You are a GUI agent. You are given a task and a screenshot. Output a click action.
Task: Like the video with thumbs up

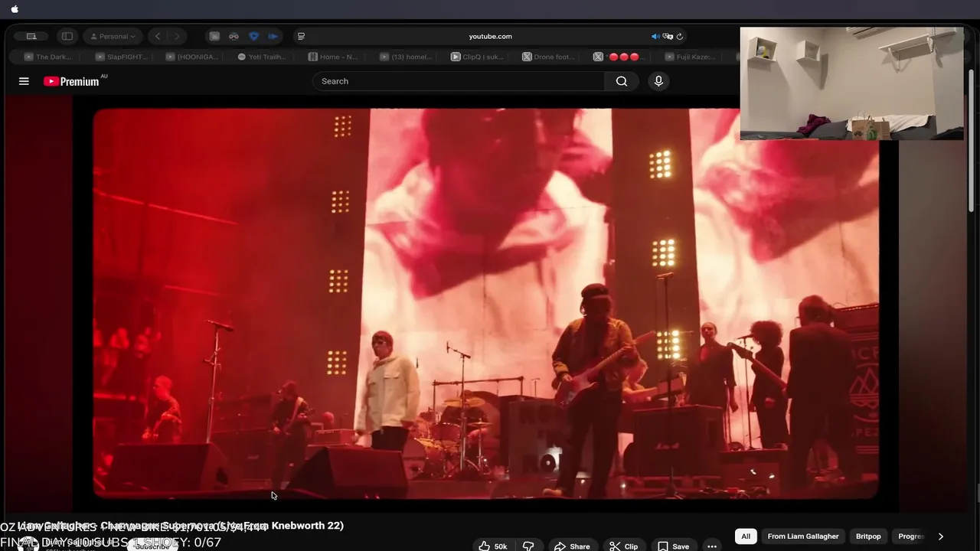click(492, 546)
